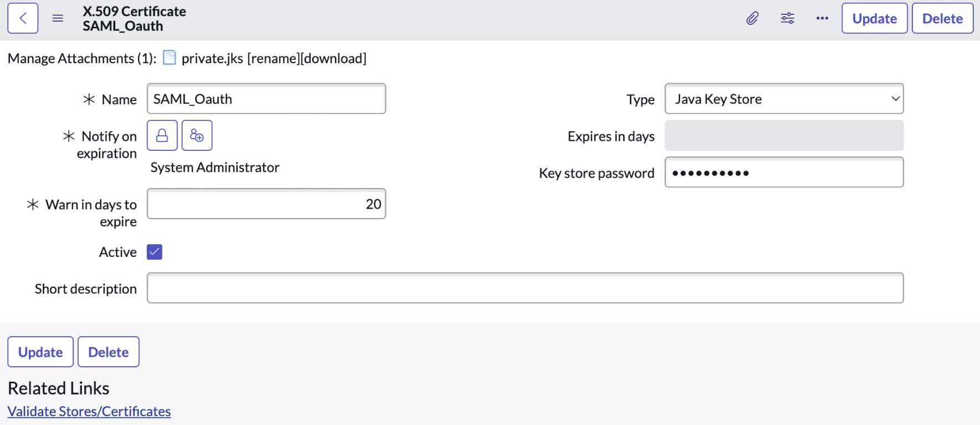This screenshot has height=425, width=980.
Task: Click the header Delete button
Action: (942, 18)
